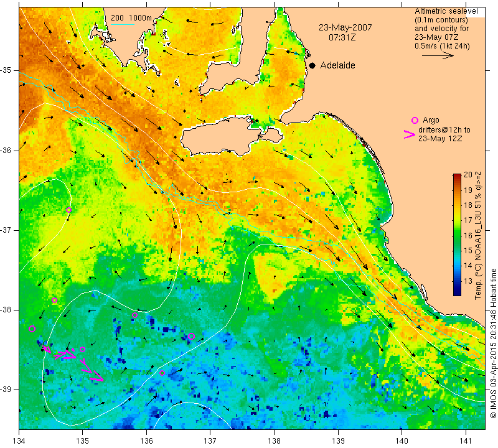Click the date text 23-May-2007
498x448 pixels.
coord(345,27)
